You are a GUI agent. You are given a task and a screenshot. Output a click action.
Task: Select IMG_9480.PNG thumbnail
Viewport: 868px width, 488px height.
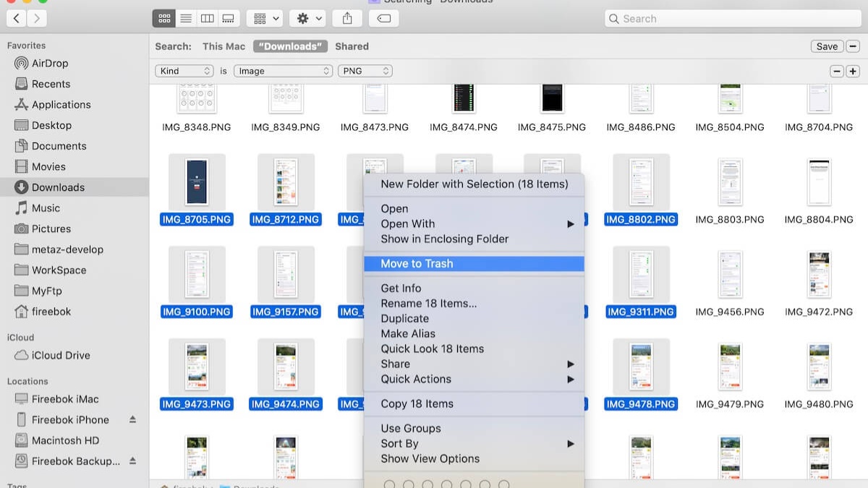coord(819,367)
